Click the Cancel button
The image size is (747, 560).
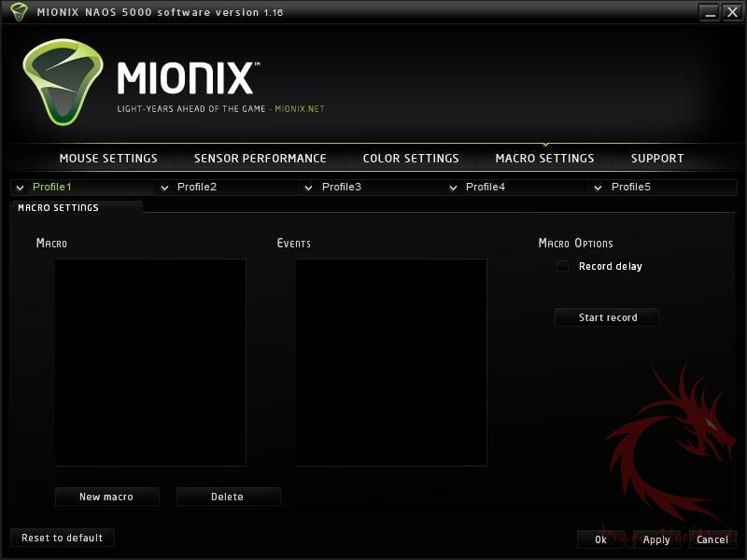[712, 539]
